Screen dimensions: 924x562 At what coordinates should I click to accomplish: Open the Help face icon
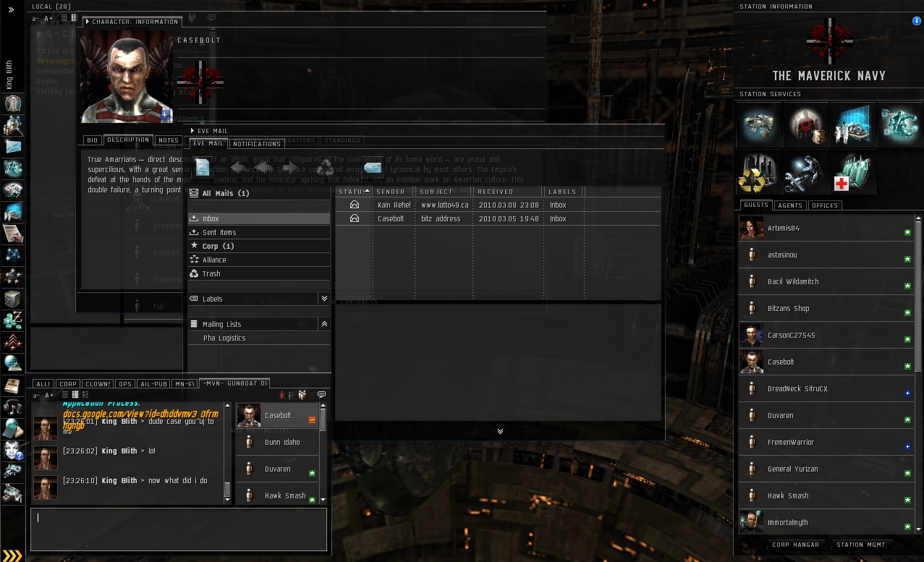(x=12, y=451)
